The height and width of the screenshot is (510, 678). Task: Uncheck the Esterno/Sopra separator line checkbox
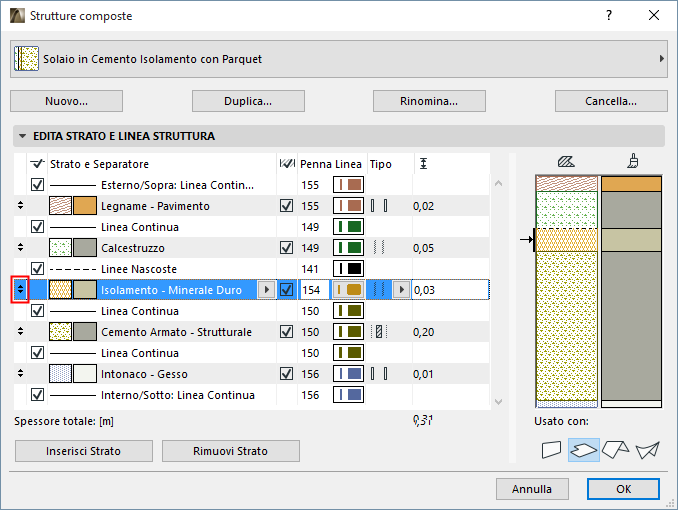coord(38,185)
